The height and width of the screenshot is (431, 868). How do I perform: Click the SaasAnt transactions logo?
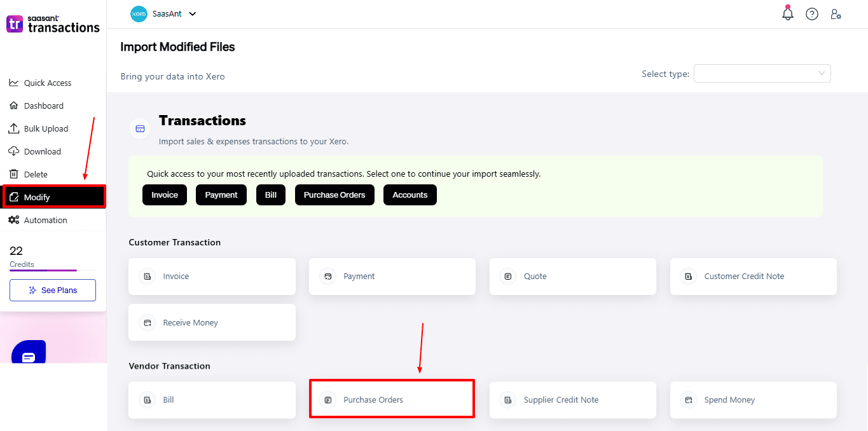coord(52,24)
